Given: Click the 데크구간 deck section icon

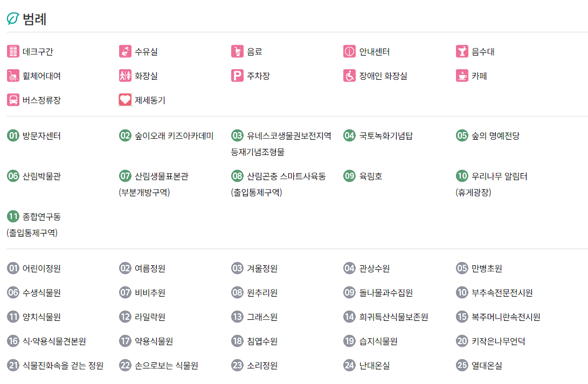Looking at the screenshot, I should tap(13, 51).
